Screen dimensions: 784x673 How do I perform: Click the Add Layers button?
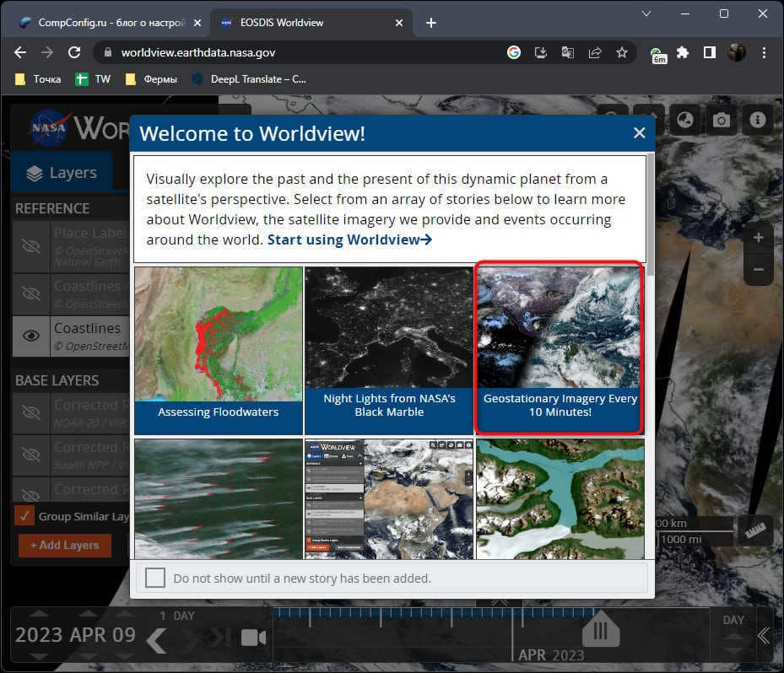click(x=64, y=545)
